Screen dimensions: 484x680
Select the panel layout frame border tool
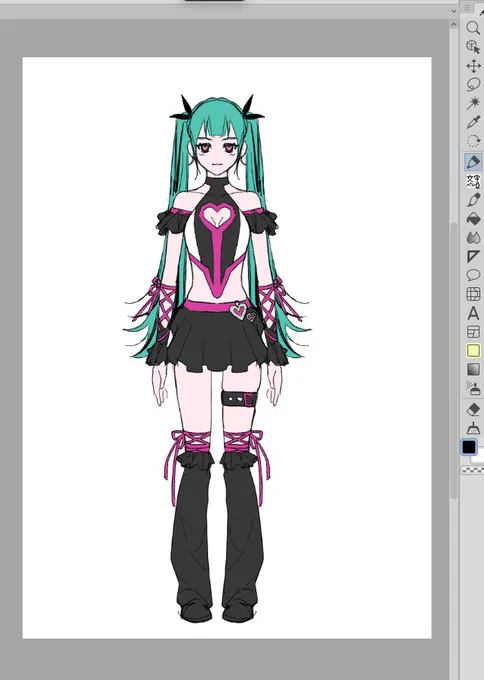[473, 332]
